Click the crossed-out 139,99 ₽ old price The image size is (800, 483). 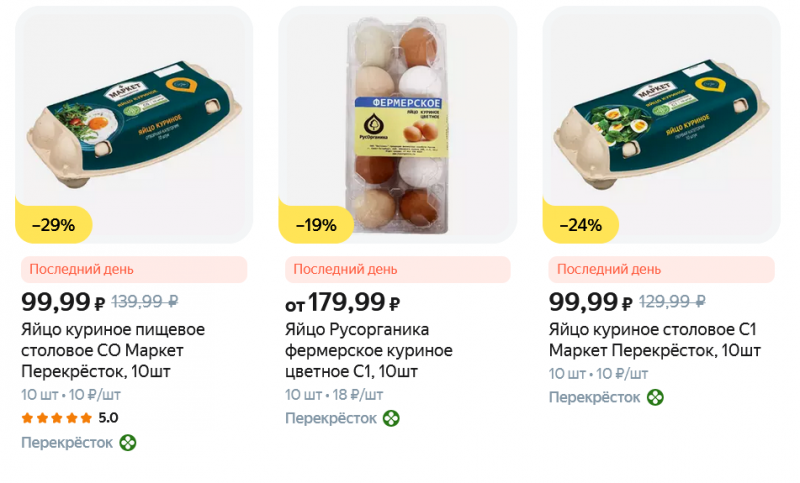(x=158, y=301)
